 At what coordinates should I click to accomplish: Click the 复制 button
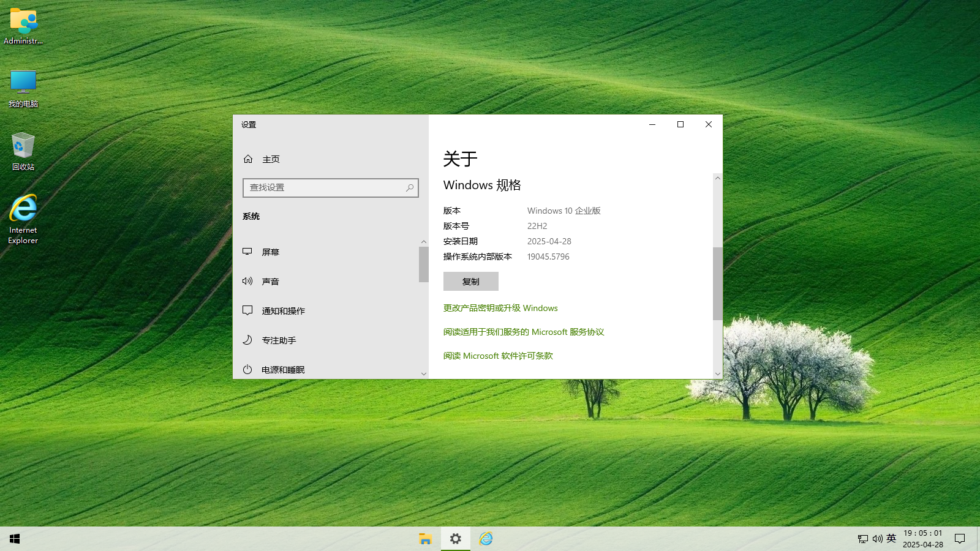coord(471,282)
